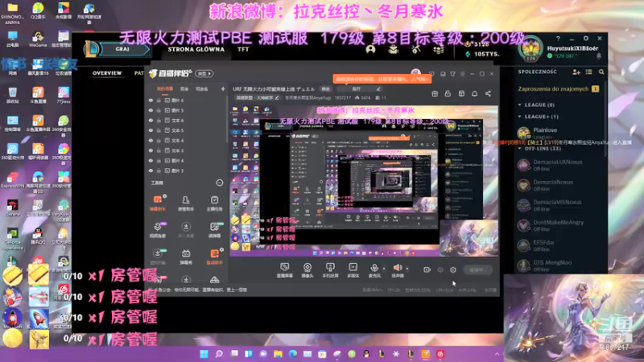The width and height of the screenshot is (644, 362).
Task: Click the notification bell above the preview
Action: 474,93
